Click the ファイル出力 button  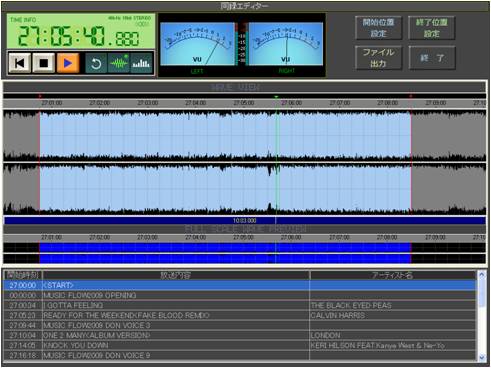tap(378, 58)
